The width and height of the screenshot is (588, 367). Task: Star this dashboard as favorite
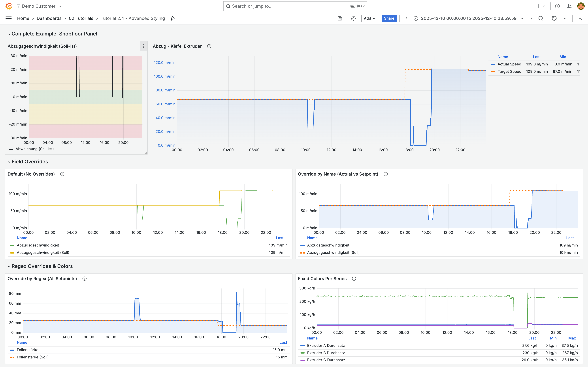173,19
